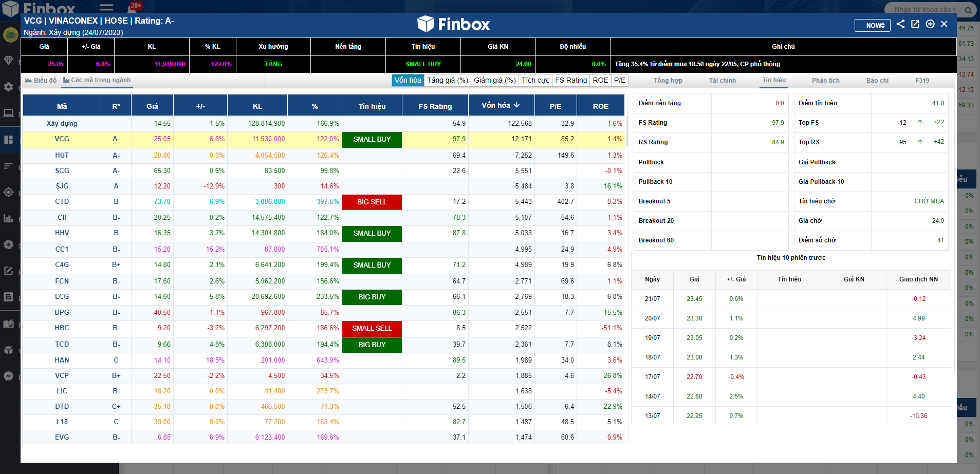Open the HUT stock row

tap(324, 155)
